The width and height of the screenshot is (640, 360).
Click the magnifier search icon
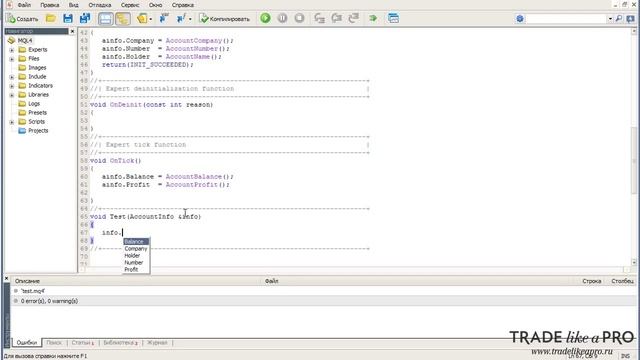[x=619, y=18]
